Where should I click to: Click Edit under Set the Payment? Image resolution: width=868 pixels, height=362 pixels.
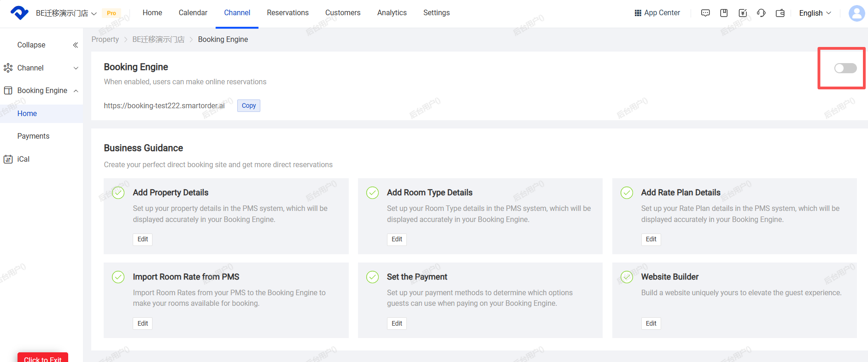[397, 323]
